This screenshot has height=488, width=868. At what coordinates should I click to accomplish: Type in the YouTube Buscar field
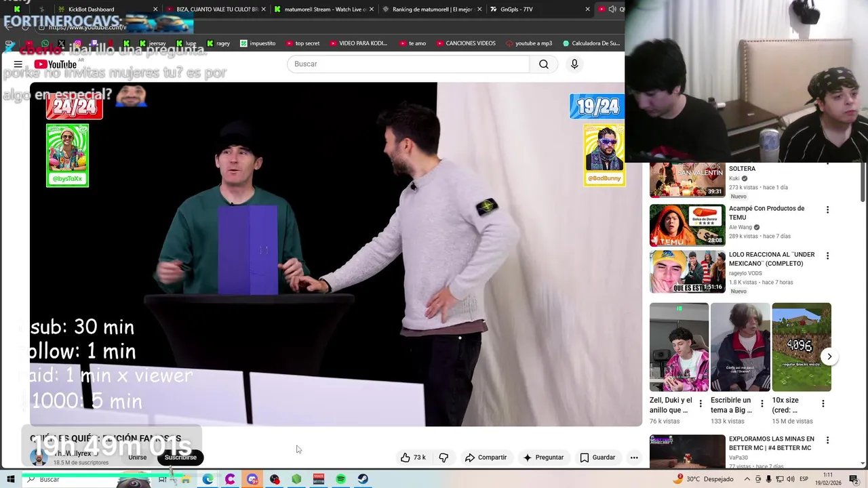(x=408, y=64)
